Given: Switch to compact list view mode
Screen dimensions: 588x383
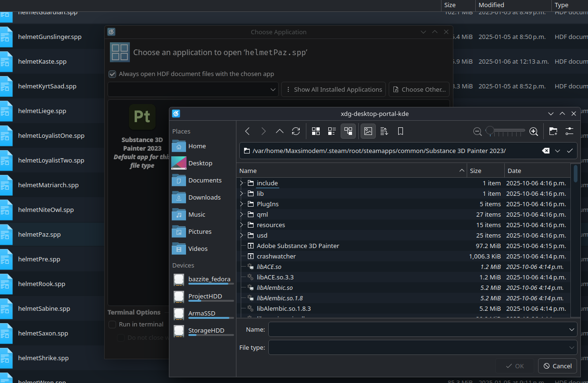Looking at the screenshot, I should (x=332, y=131).
